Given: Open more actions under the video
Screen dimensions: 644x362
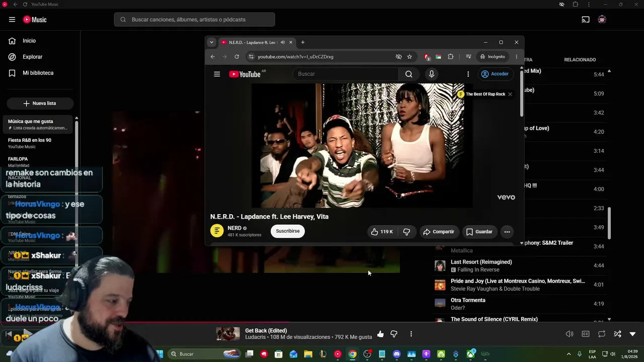Looking at the screenshot, I should coord(507,232).
